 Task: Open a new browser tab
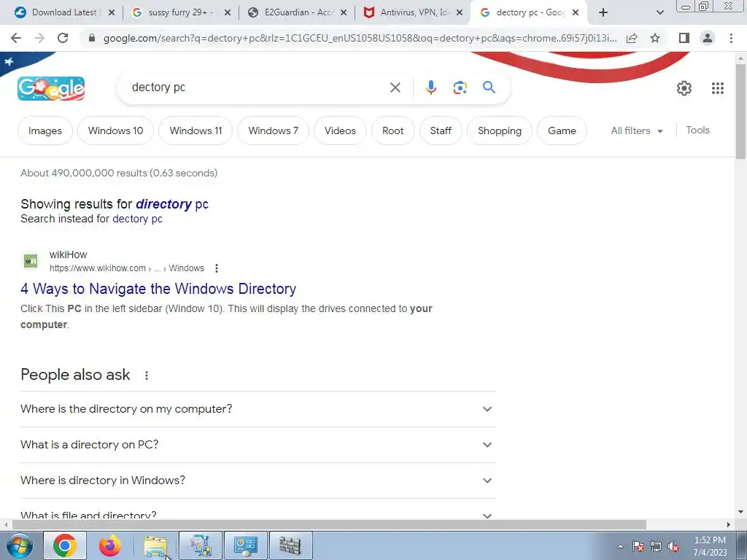coord(603,12)
